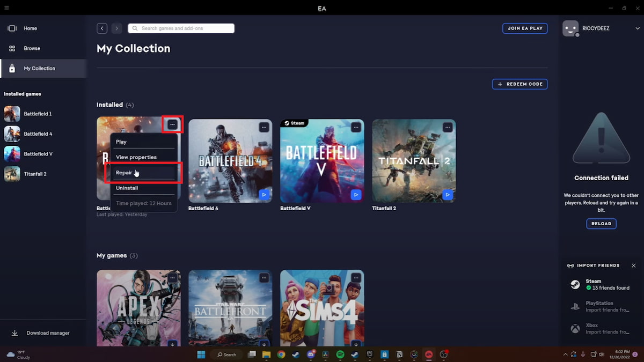Screen dimensions: 644x362
Task: Click the back navigation arrow
Action: [101, 28]
